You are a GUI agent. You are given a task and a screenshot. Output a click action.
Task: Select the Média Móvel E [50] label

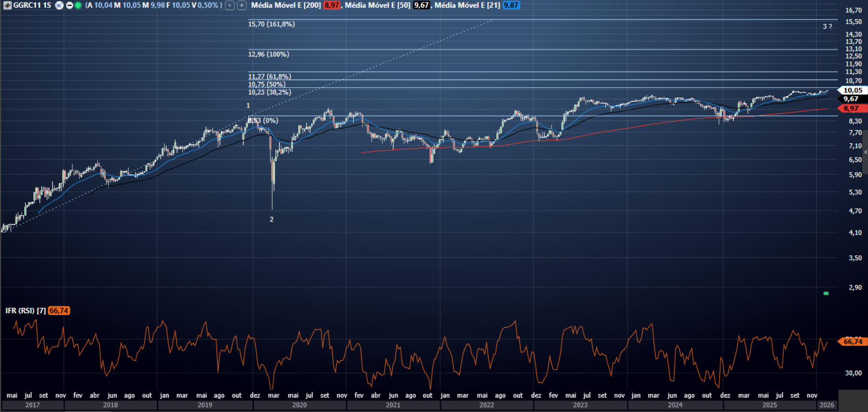coord(377,5)
